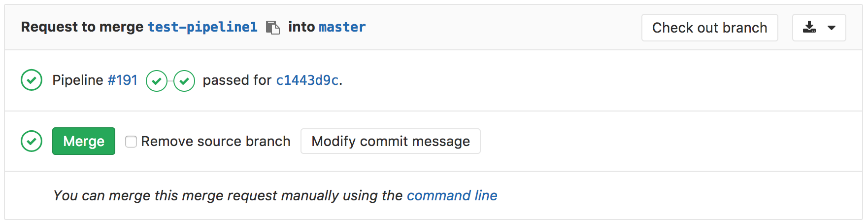Open Pipeline #191 details link
This screenshot has width=868, height=224.
pyautogui.click(x=122, y=80)
